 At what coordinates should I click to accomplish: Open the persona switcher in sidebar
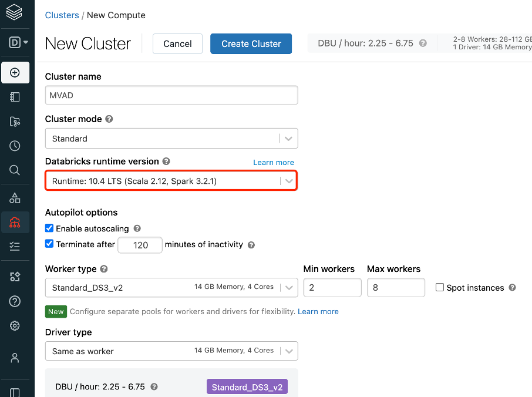pyautogui.click(x=18, y=42)
